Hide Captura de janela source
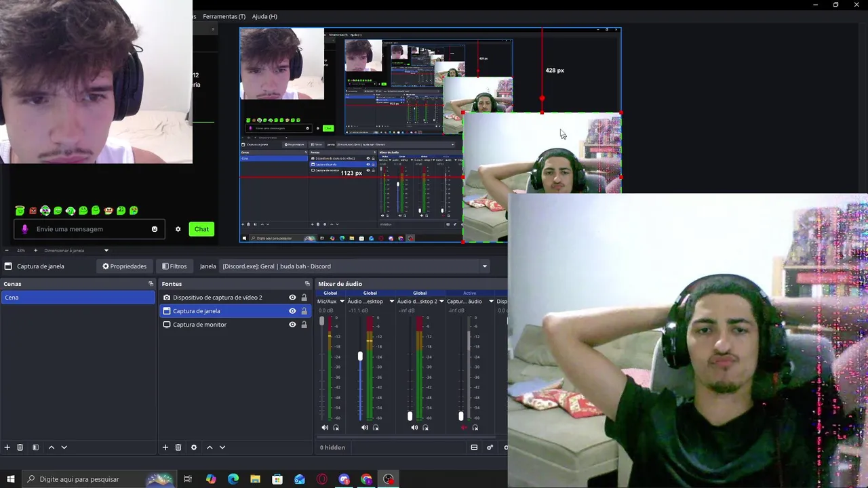 tap(292, 311)
